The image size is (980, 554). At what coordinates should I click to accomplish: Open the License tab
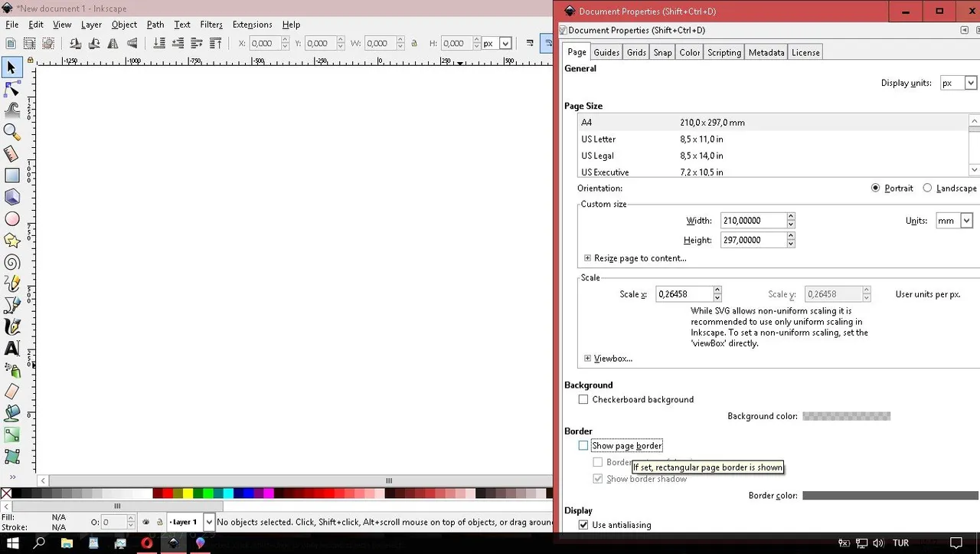pos(805,52)
